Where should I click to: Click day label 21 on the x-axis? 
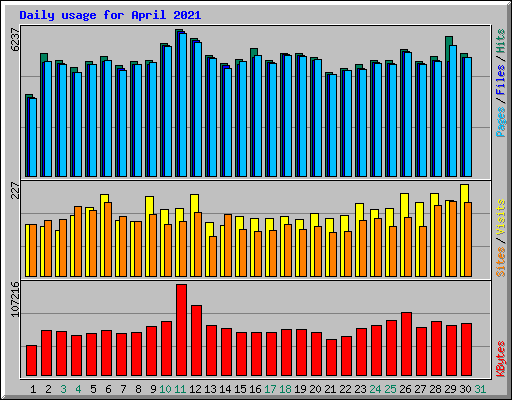(330, 389)
